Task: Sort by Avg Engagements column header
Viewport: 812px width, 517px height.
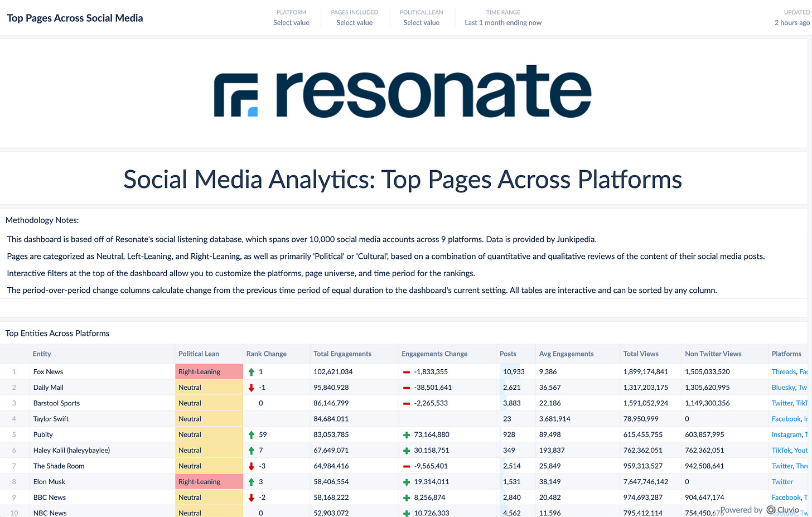Action: tap(566, 354)
